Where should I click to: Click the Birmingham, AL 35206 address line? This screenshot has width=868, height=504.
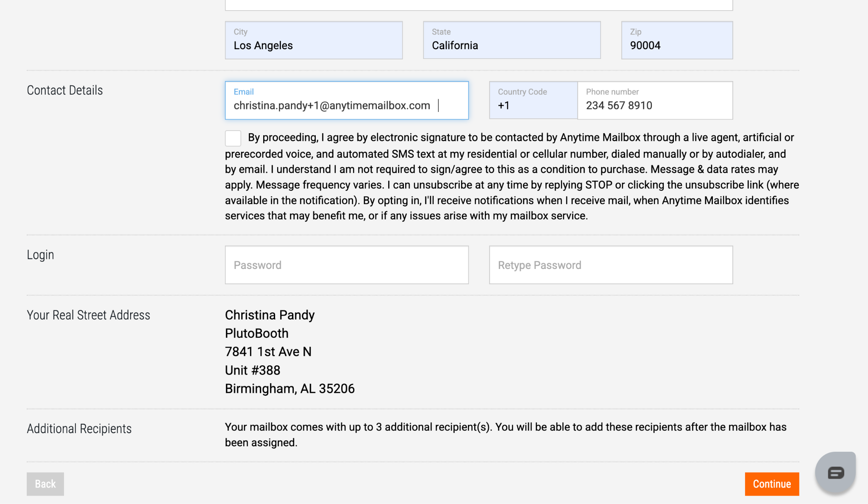pos(289,389)
